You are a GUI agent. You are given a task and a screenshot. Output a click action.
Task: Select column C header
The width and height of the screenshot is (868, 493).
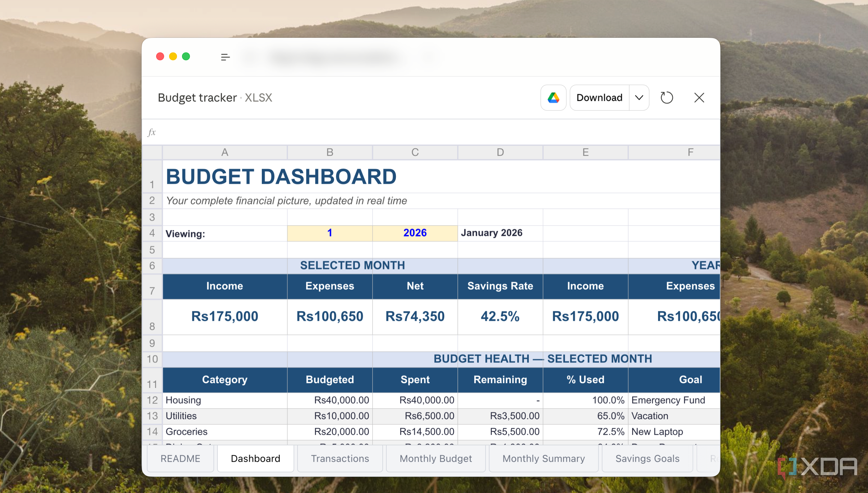pyautogui.click(x=415, y=152)
